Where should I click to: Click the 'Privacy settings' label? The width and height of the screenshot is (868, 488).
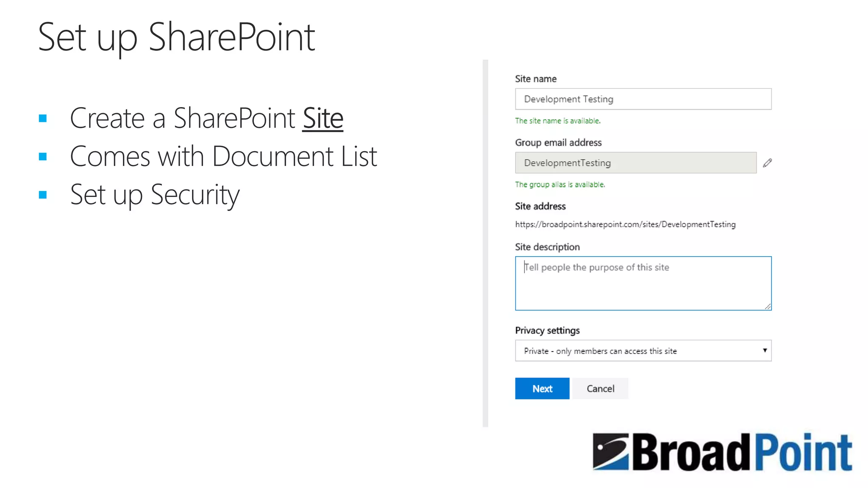(547, 330)
